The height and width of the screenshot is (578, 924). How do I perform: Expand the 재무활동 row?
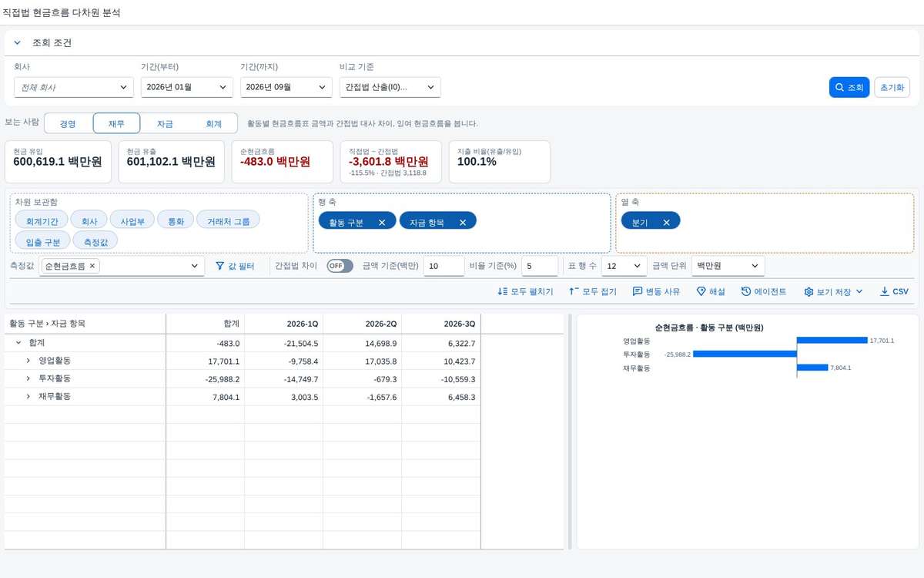tap(28, 396)
